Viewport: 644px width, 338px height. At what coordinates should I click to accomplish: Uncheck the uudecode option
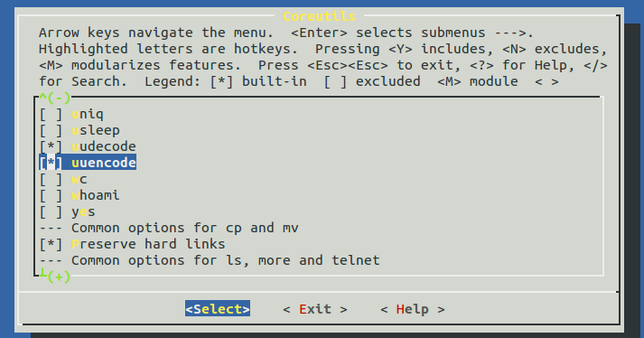[51, 146]
